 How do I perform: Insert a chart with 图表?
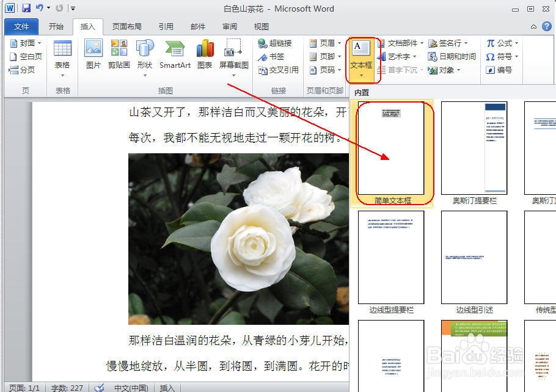205,54
